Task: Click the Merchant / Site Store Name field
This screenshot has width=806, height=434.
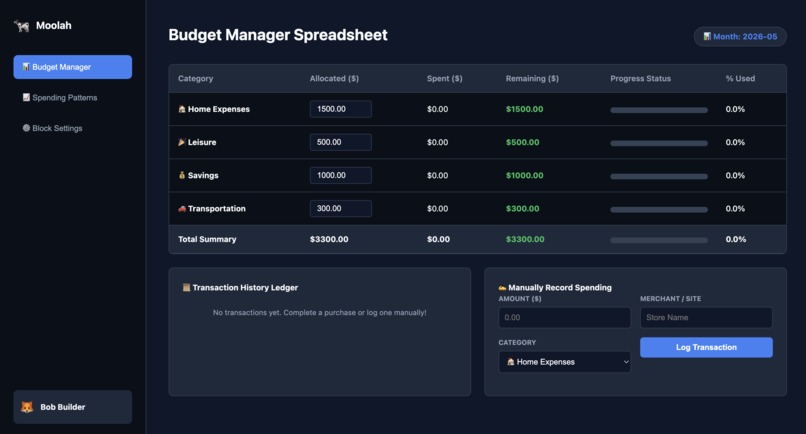Action: click(706, 318)
